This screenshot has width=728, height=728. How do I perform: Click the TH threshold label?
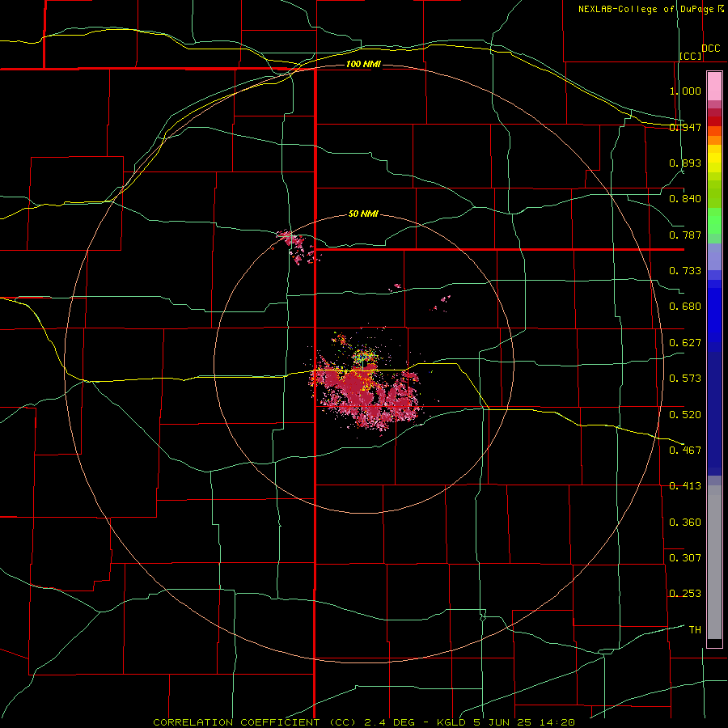point(695,629)
